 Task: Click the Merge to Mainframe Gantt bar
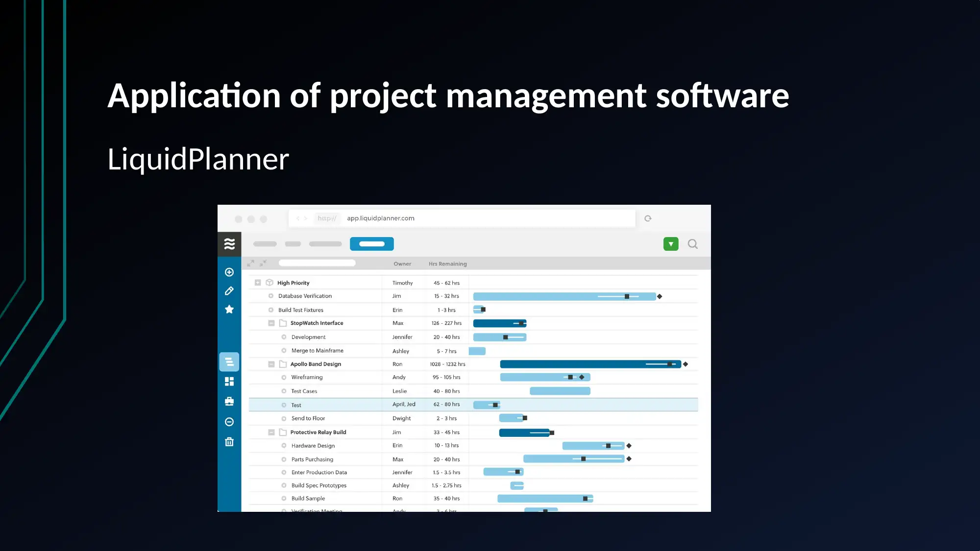(x=477, y=351)
